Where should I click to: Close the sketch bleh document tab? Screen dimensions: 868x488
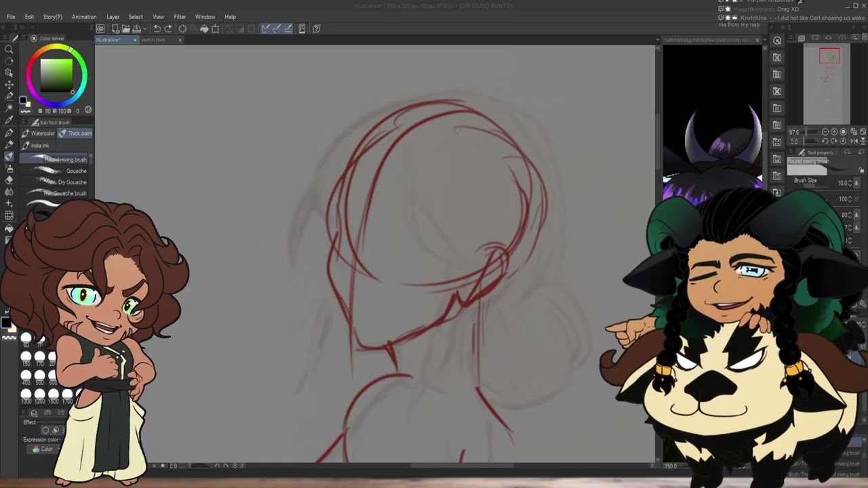pos(180,40)
